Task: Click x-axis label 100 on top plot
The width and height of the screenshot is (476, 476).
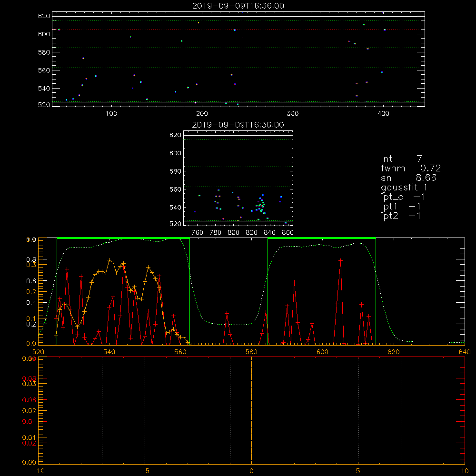Action: point(111,114)
